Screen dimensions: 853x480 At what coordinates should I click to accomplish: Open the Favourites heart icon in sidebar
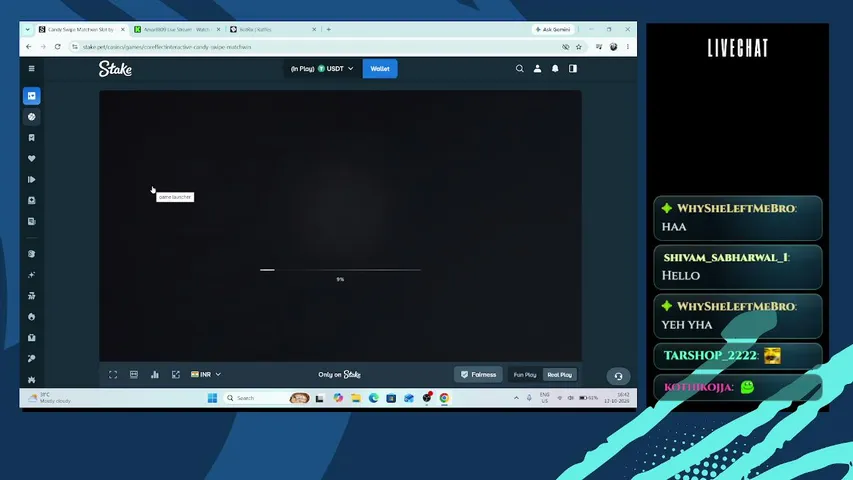(32, 158)
